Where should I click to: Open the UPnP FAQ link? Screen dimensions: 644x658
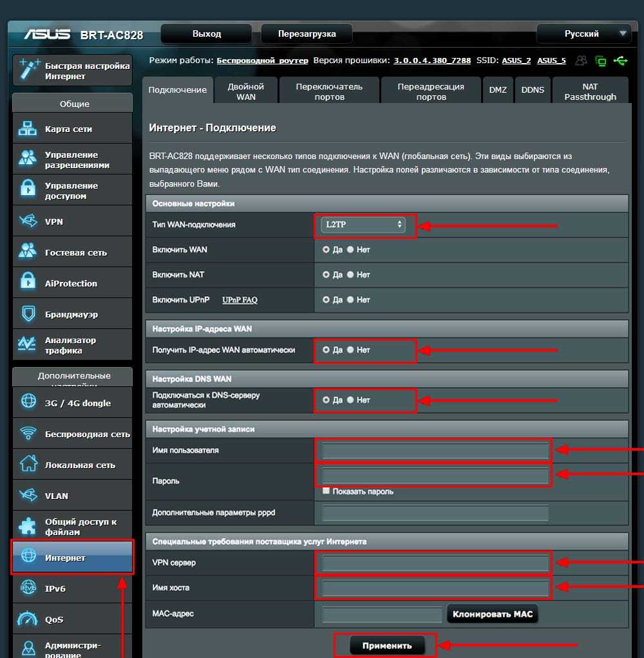click(240, 300)
